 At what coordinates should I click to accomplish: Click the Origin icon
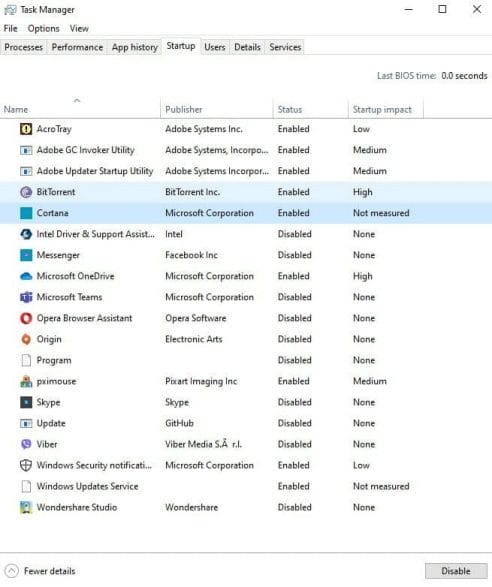point(26,339)
